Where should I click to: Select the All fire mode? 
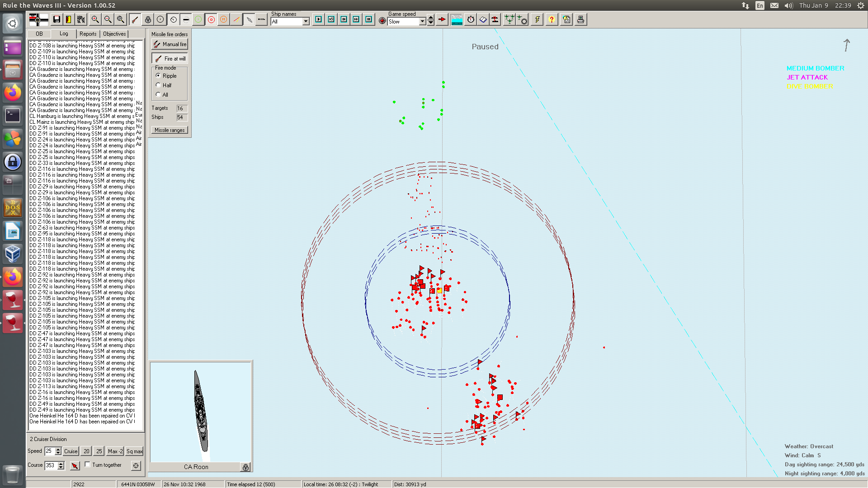tap(158, 94)
